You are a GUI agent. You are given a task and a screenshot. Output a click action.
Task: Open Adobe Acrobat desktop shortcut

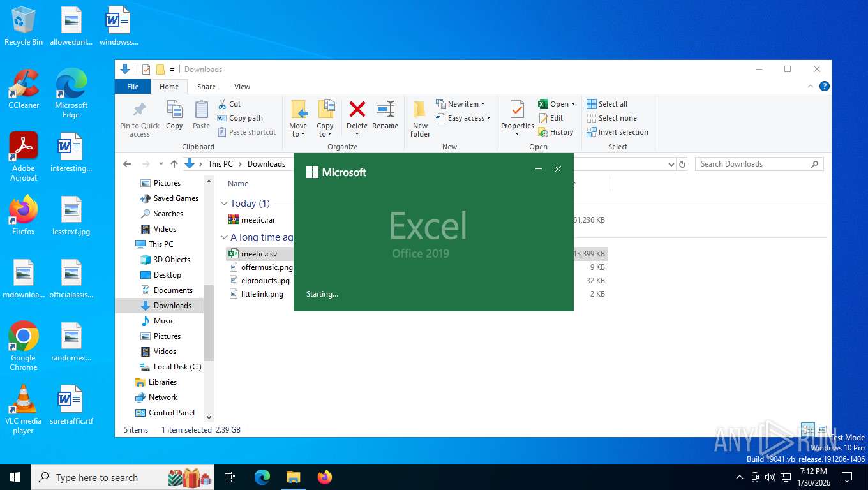[x=24, y=157]
